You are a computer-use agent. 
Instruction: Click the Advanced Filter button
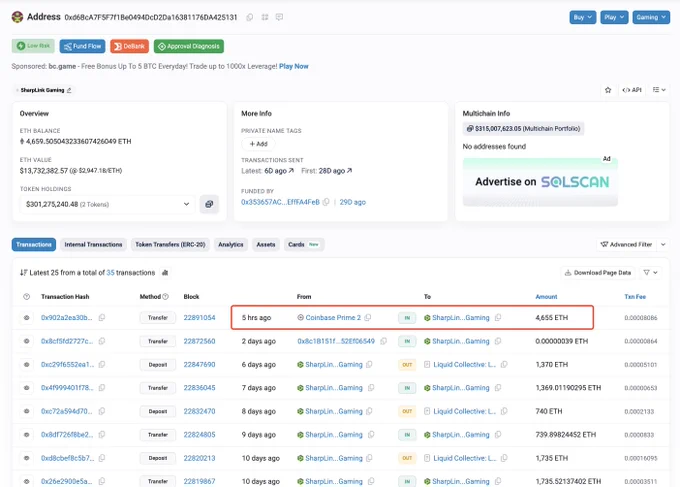(626, 245)
